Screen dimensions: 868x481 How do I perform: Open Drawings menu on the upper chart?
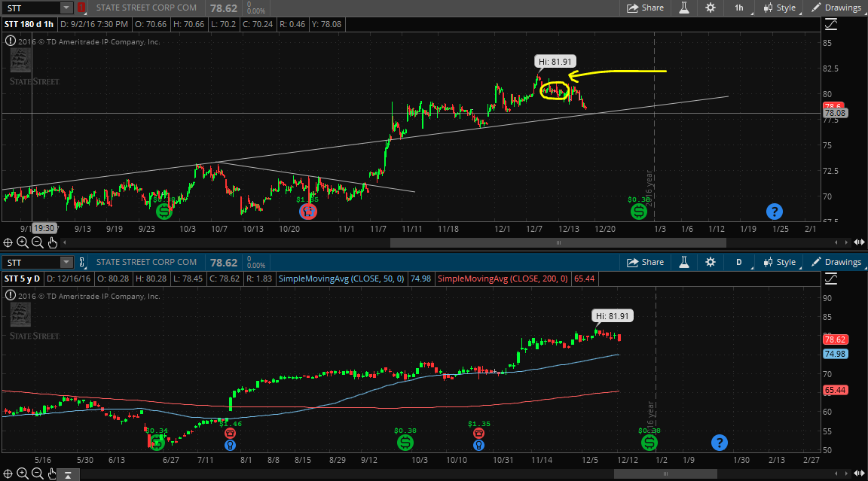pos(836,8)
